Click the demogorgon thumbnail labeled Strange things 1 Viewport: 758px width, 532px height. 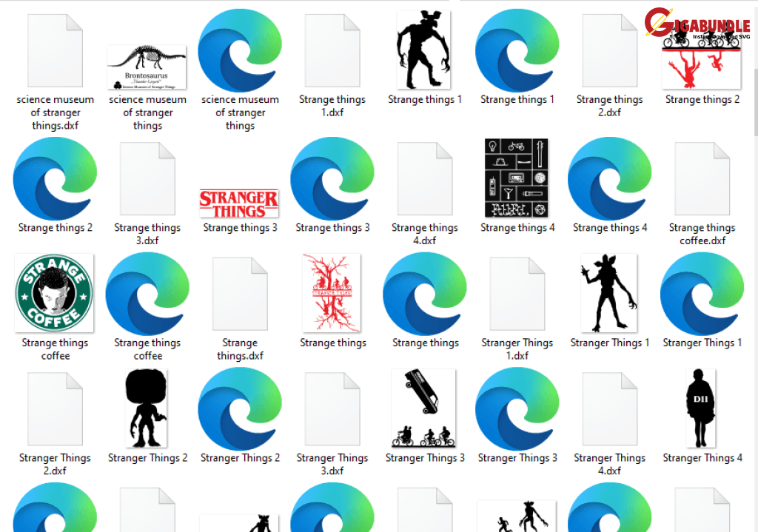pyautogui.click(x=423, y=50)
